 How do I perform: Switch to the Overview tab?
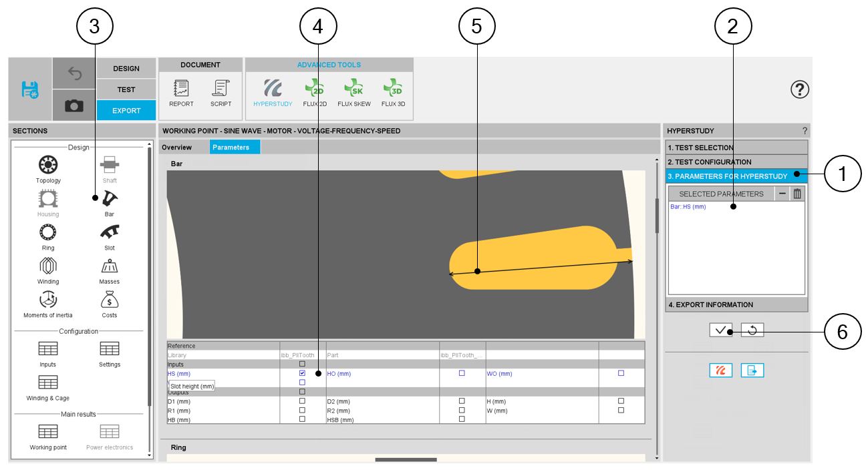pyautogui.click(x=177, y=147)
